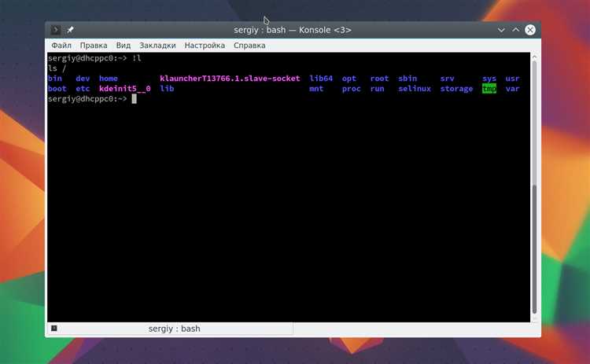Click klauncherT13766.1.slave-socket in the listing

pos(230,79)
